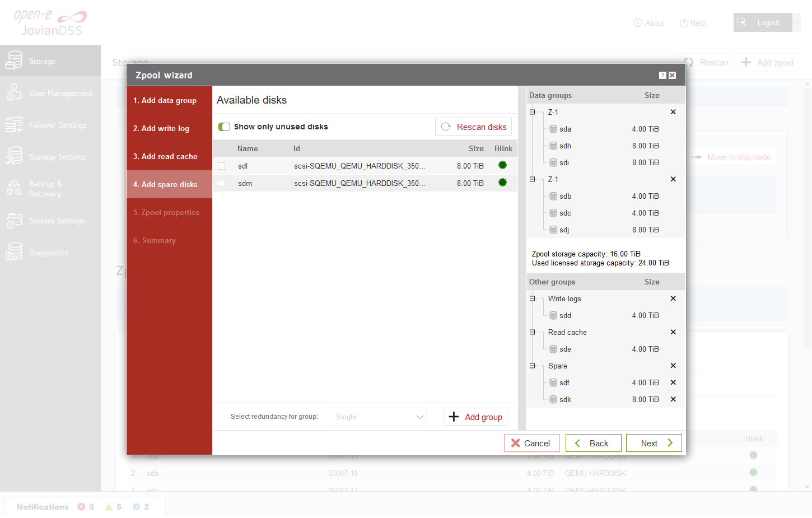Go to step 1 Add data group
The image size is (812, 518).
coord(169,100)
